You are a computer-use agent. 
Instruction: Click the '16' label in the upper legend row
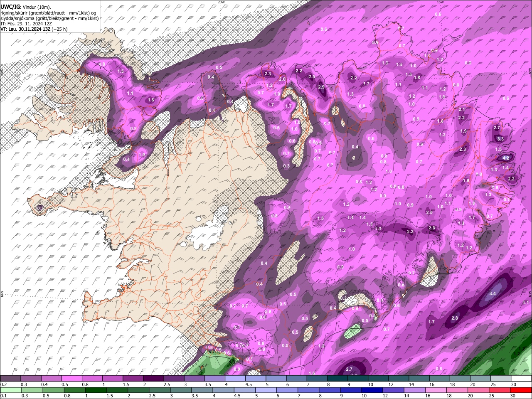pos(432,384)
